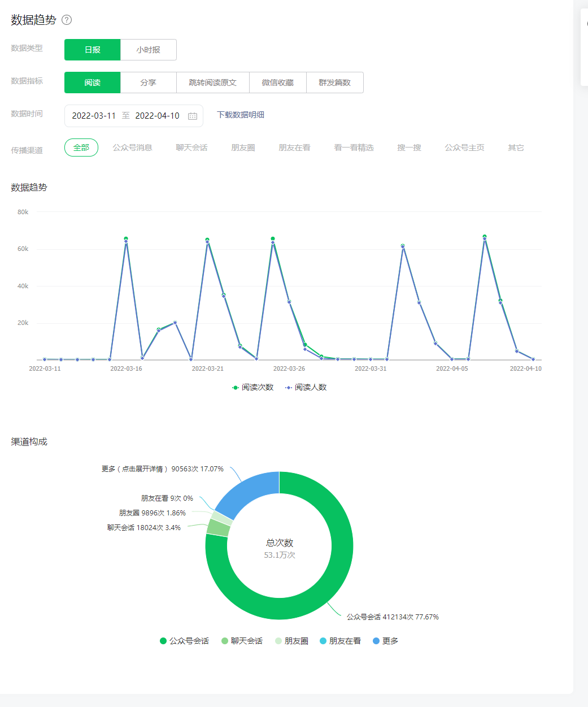This screenshot has height=707, width=588.
Task: Switch data type to 小时报
Action: tap(149, 50)
